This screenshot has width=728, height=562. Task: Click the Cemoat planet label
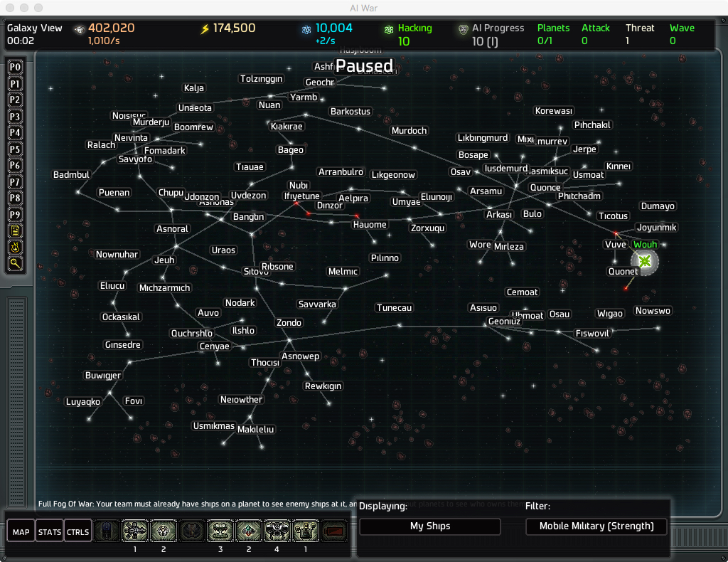pyautogui.click(x=522, y=292)
